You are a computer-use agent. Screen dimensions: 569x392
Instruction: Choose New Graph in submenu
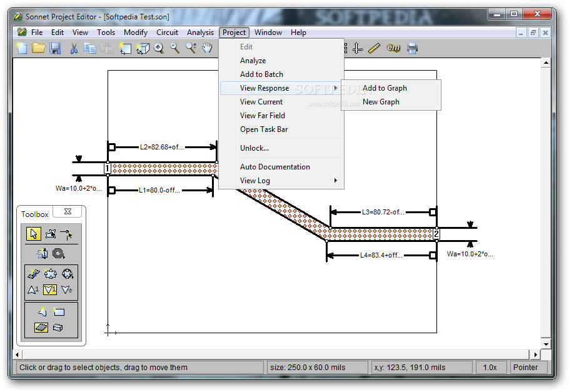click(391, 102)
